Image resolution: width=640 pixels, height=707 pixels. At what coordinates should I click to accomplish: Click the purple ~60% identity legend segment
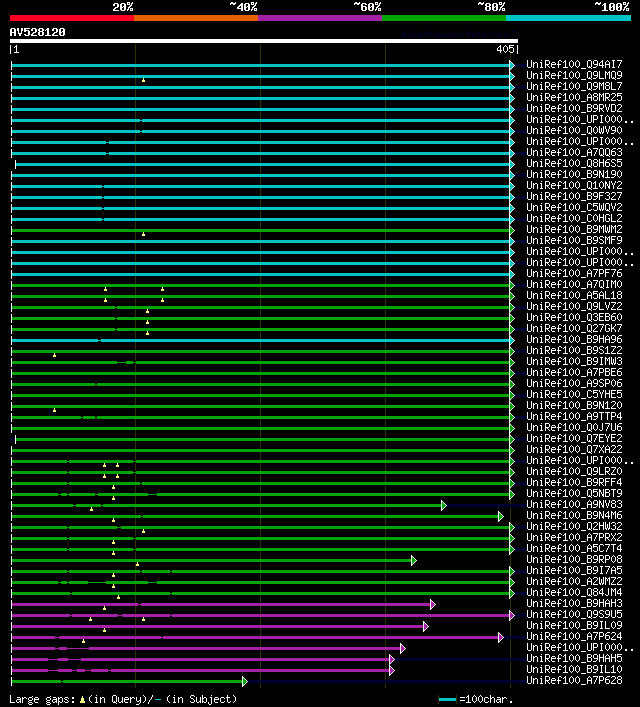pos(320,18)
